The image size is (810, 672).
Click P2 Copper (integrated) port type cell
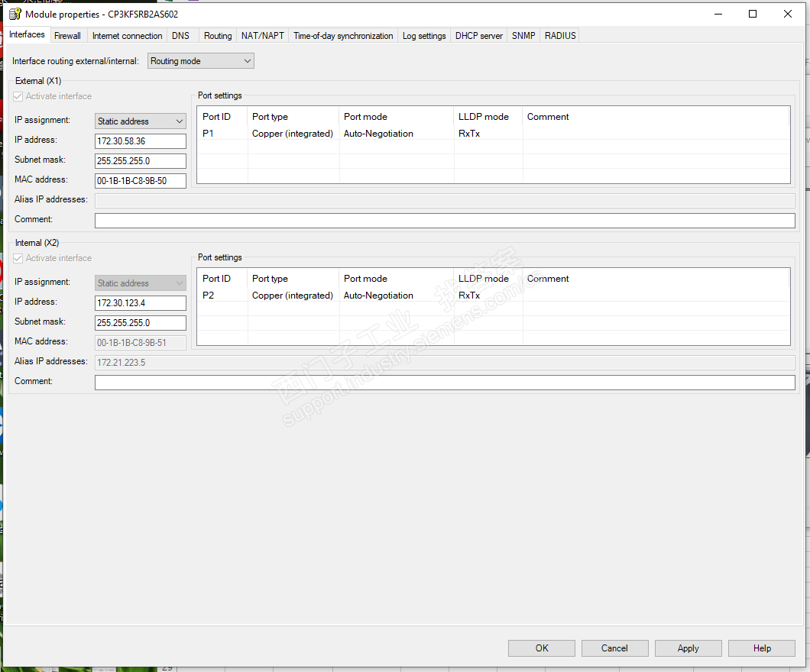pyautogui.click(x=293, y=296)
